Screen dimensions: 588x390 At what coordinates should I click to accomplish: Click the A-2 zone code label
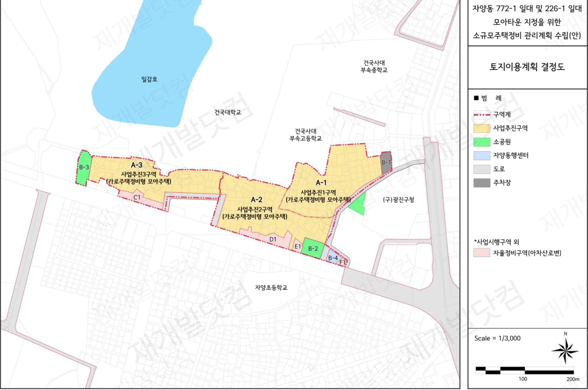pyautogui.click(x=256, y=200)
